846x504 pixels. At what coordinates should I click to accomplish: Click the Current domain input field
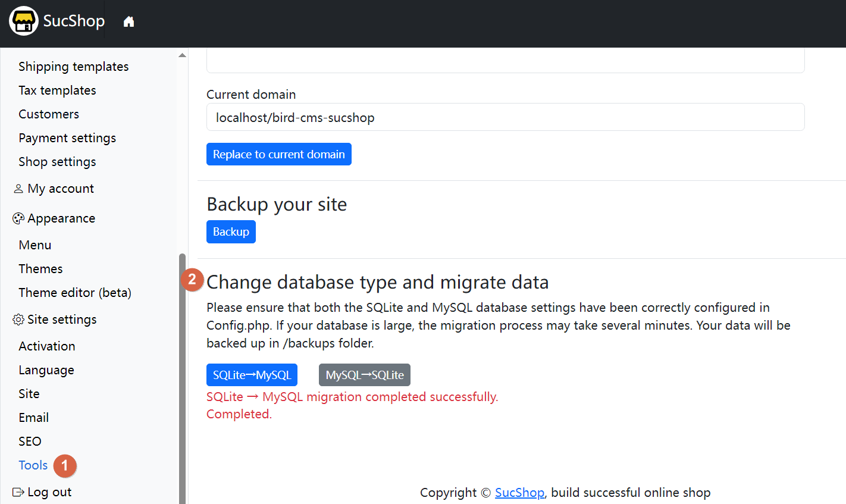pos(505,117)
